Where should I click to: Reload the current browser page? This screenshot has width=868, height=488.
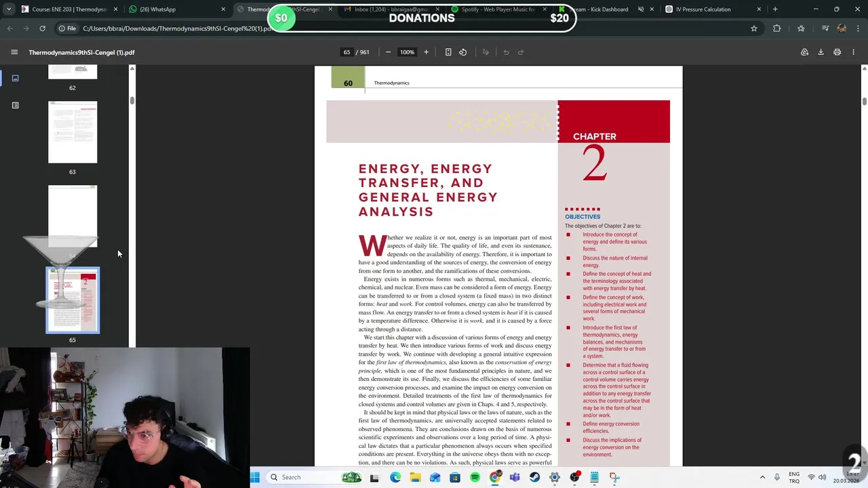(x=42, y=28)
